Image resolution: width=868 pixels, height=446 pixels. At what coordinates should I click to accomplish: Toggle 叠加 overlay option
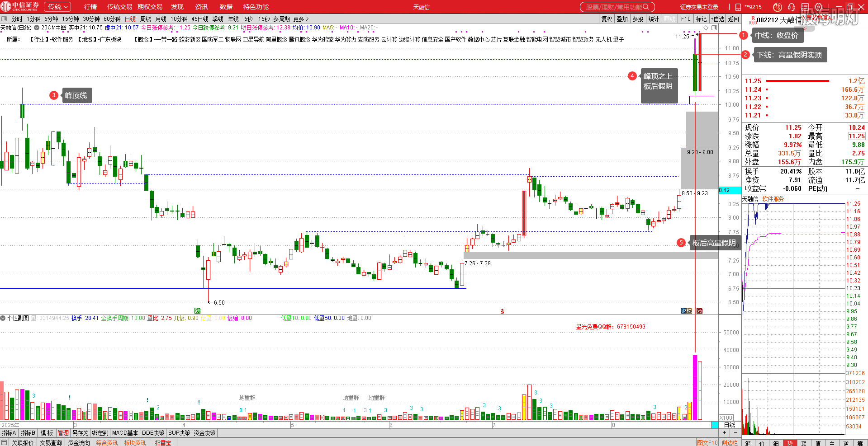tap(622, 19)
